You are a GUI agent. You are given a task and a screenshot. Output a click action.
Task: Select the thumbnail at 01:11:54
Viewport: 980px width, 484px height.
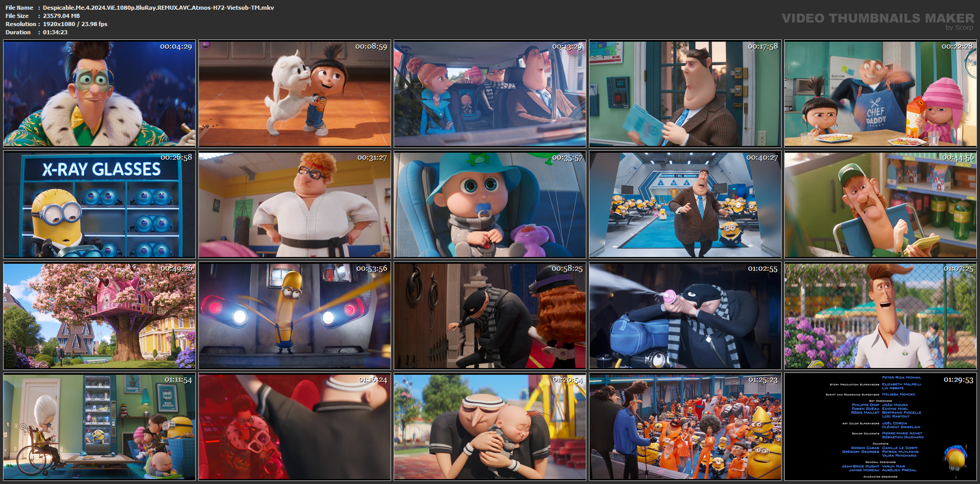pos(100,427)
